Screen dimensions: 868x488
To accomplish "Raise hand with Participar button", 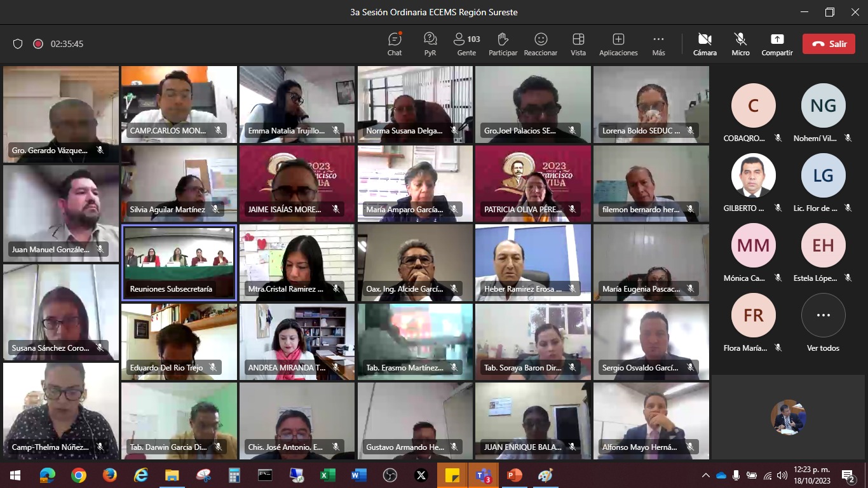I will [503, 44].
